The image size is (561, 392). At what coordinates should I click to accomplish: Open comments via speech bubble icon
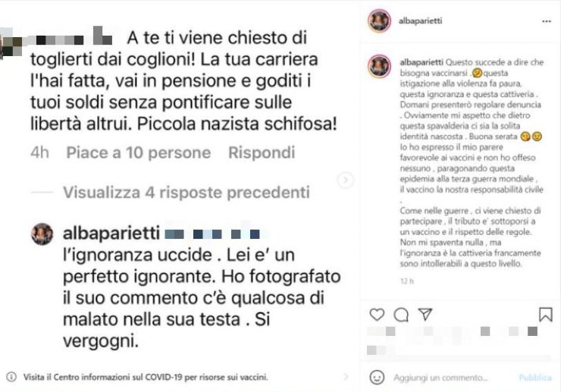pyautogui.click(x=401, y=315)
